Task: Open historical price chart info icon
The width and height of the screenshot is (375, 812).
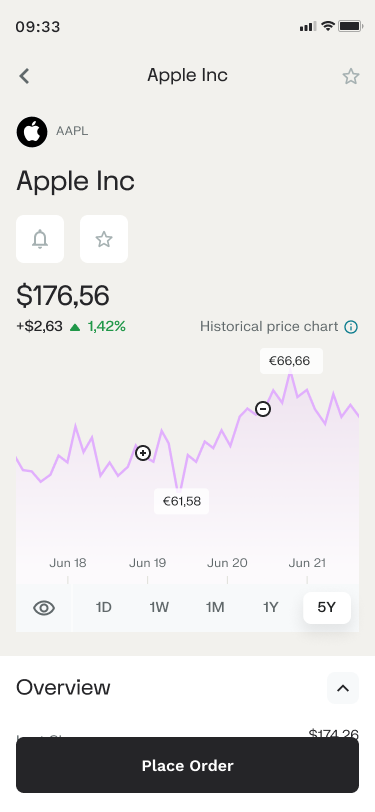Action: [x=351, y=327]
